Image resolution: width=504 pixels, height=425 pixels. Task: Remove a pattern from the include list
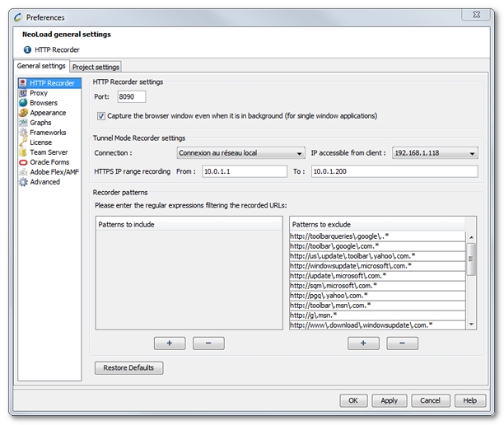(208, 343)
